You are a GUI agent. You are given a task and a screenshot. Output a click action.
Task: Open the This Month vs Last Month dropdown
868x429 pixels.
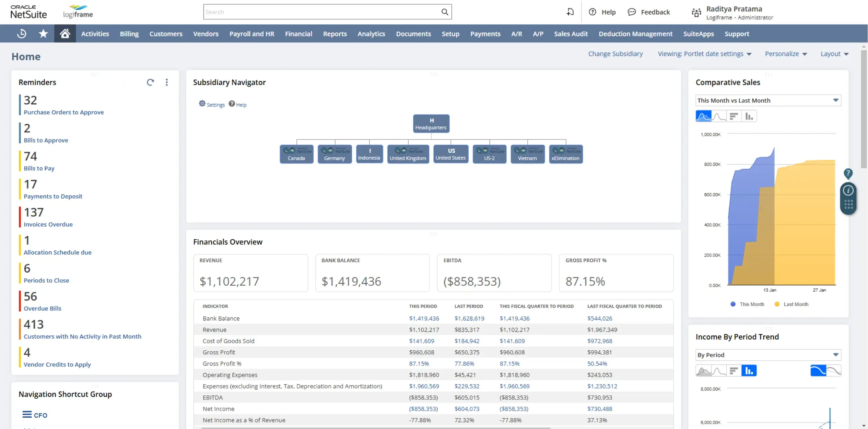coord(835,100)
